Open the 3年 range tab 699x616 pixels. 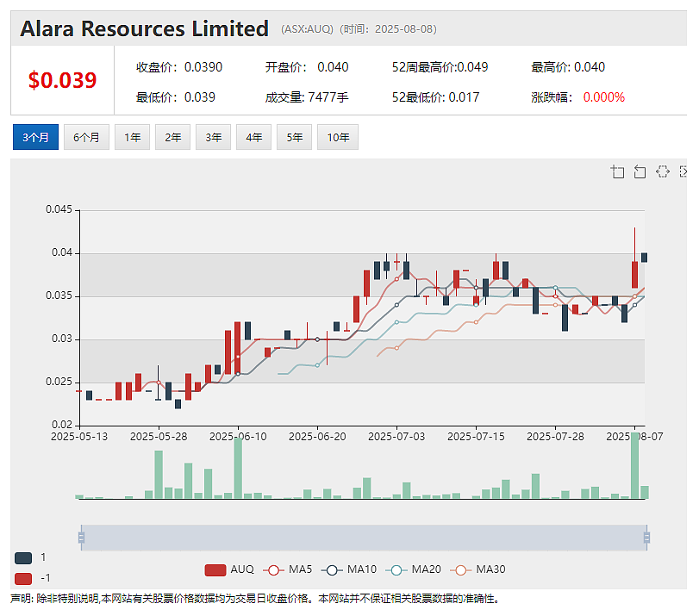[x=214, y=137]
